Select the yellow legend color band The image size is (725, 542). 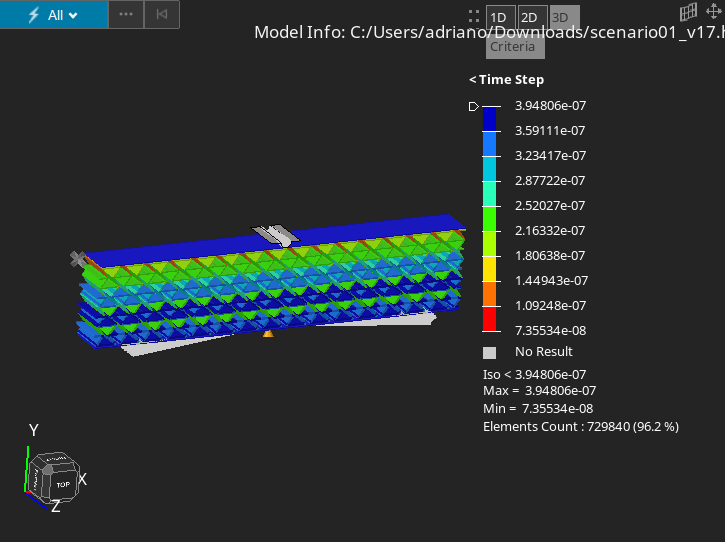click(x=489, y=269)
